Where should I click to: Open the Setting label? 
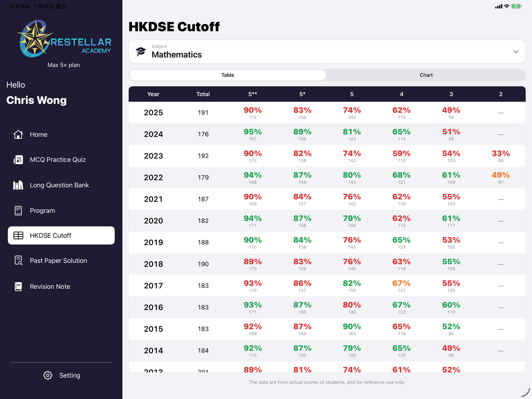(x=70, y=375)
